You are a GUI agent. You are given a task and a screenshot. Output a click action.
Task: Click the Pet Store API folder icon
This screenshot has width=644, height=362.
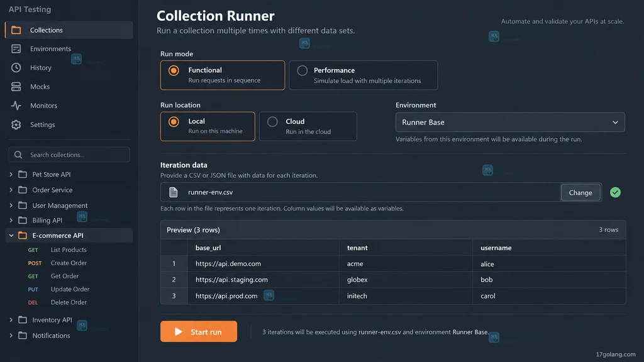(23, 175)
